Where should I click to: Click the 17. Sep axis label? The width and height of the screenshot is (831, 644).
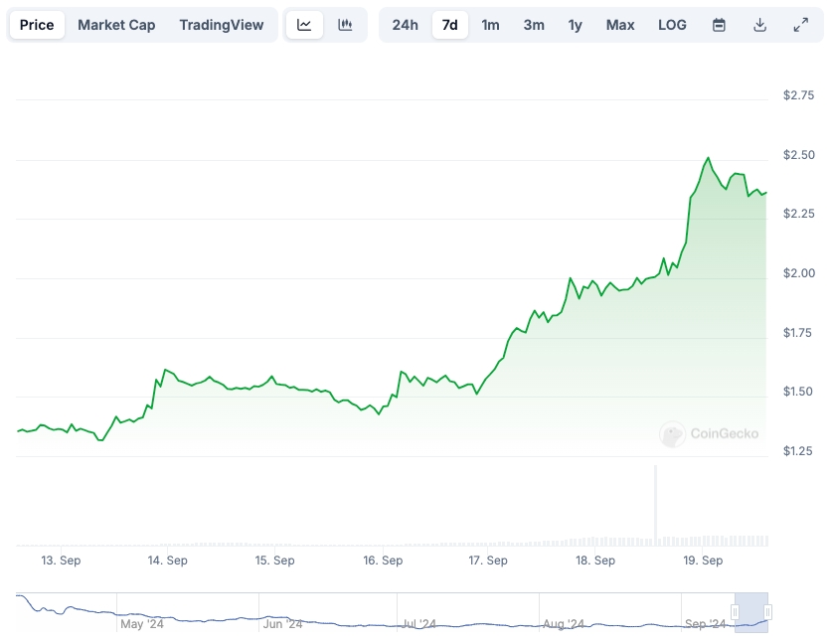(x=488, y=561)
